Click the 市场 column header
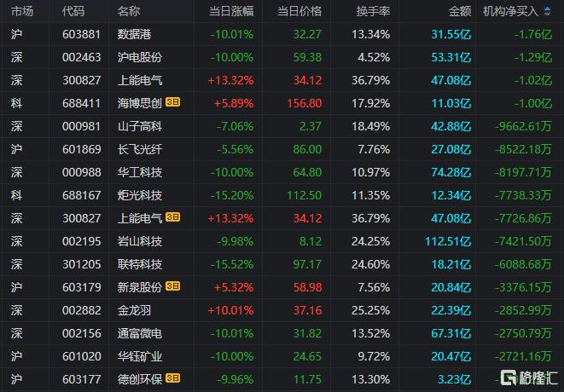Image resolution: width=564 pixels, height=392 pixels. coord(22,11)
